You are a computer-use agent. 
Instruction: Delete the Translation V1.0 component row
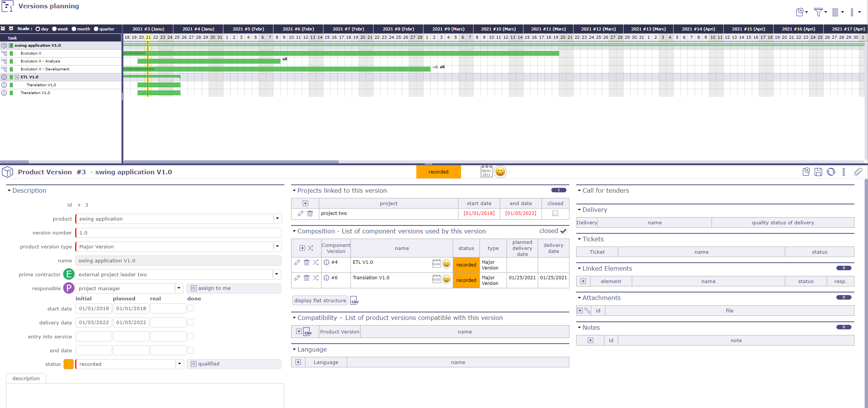pyautogui.click(x=307, y=278)
